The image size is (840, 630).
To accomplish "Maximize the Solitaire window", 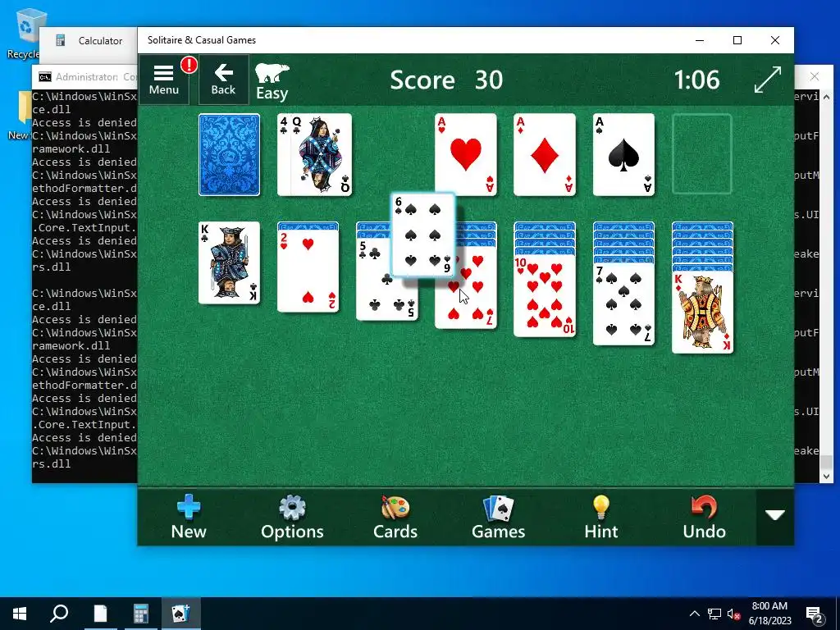I will (737, 40).
